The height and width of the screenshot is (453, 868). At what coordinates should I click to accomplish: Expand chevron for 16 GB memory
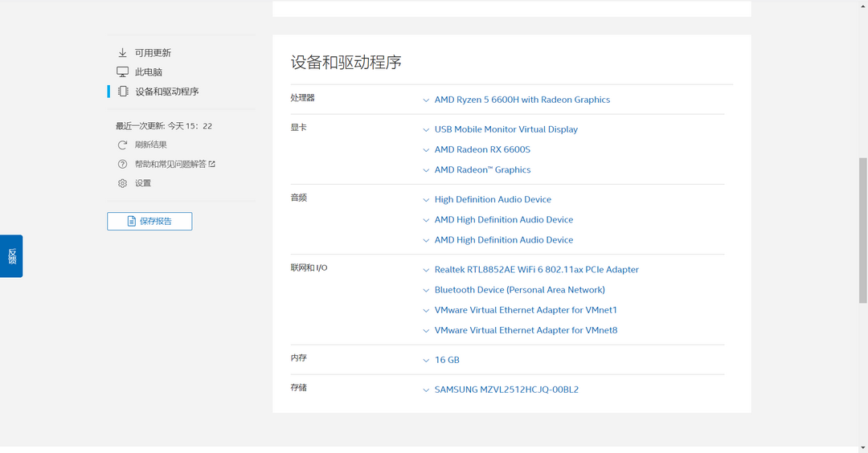click(x=426, y=361)
